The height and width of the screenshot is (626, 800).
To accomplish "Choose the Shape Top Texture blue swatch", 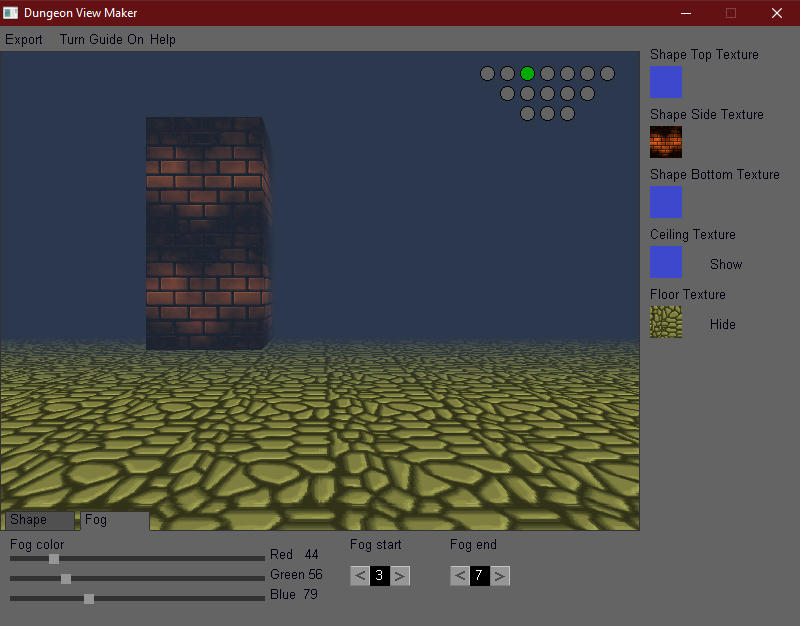I will [x=666, y=82].
